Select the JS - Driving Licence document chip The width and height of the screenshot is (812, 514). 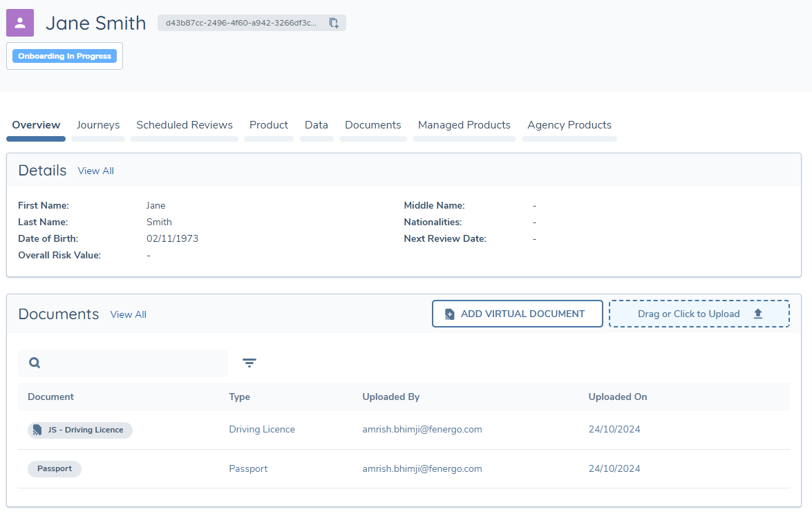tap(80, 430)
